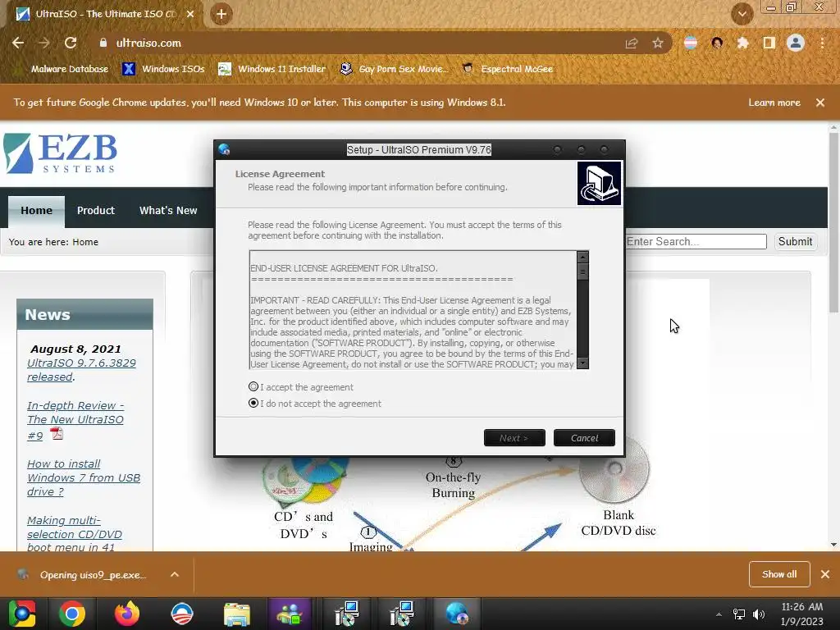Image resolution: width=840 pixels, height=630 pixels.
Task: Open File Explorer from taskbar
Action: coord(237,614)
